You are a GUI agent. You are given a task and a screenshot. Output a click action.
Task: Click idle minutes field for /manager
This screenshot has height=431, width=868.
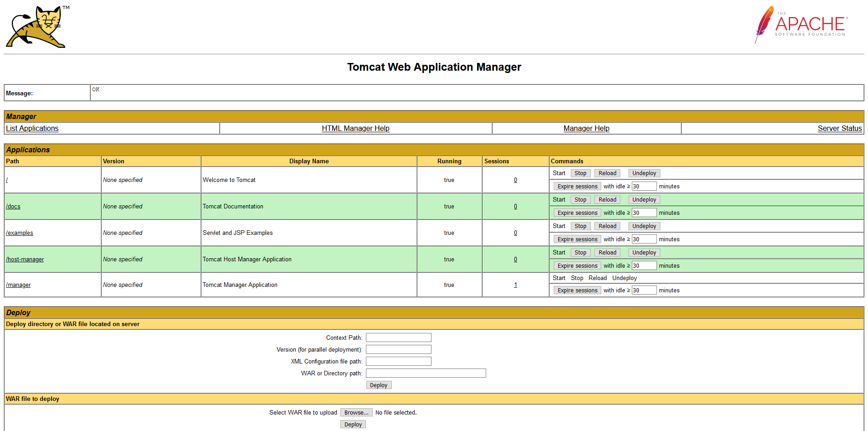[x=643, y=291]
